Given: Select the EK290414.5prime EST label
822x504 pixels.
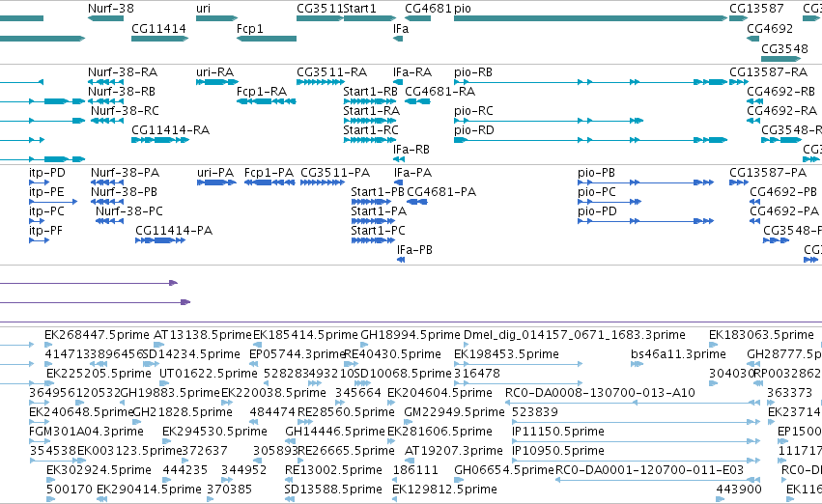Looking at the screenshot, I should pyautogui.click(x=149, y=490).
